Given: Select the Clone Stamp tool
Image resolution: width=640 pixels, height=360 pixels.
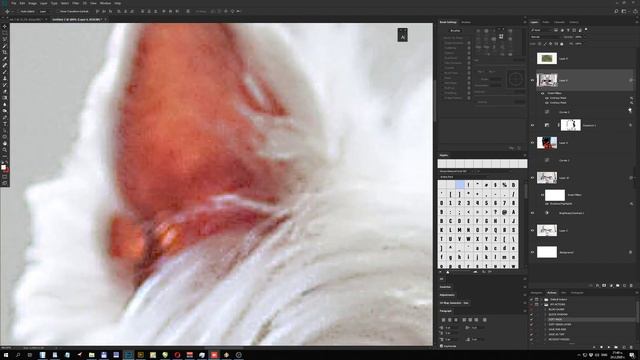Looking at the screenshot, I should coord(4,79).
